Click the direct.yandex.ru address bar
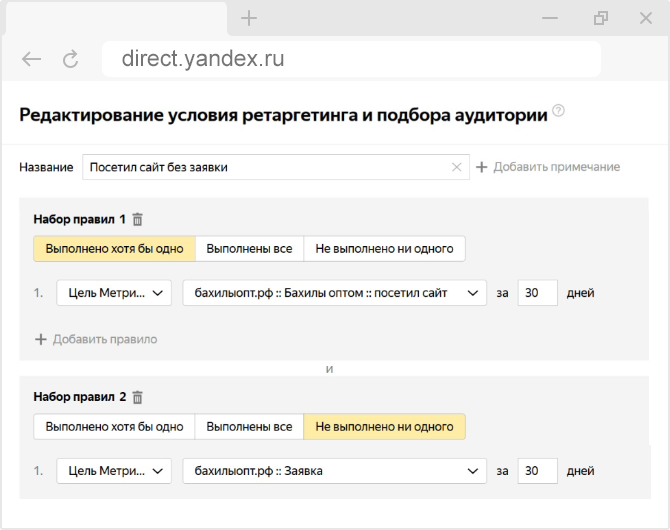Image resolution: width=670 pixels, height=530 pixels. point(350,59)
